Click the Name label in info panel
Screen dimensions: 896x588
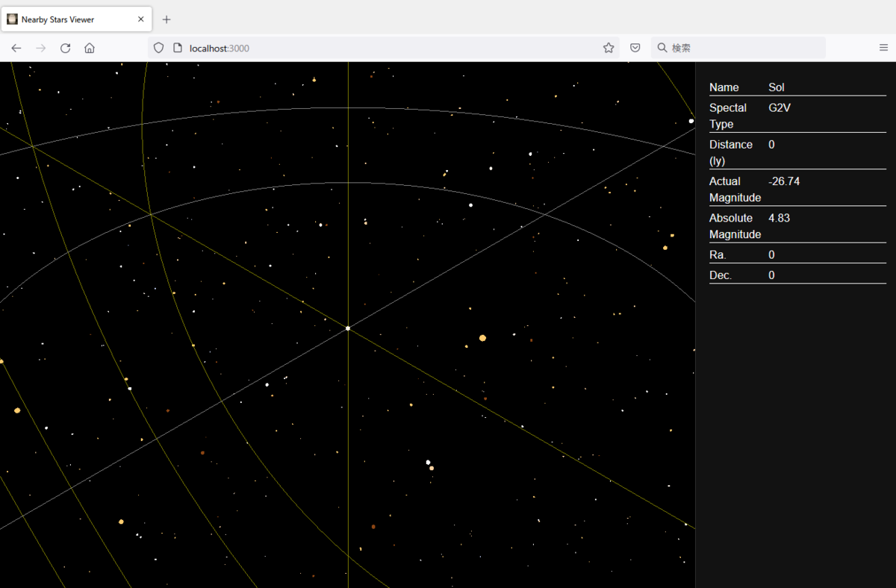click(x=724, y=87)
